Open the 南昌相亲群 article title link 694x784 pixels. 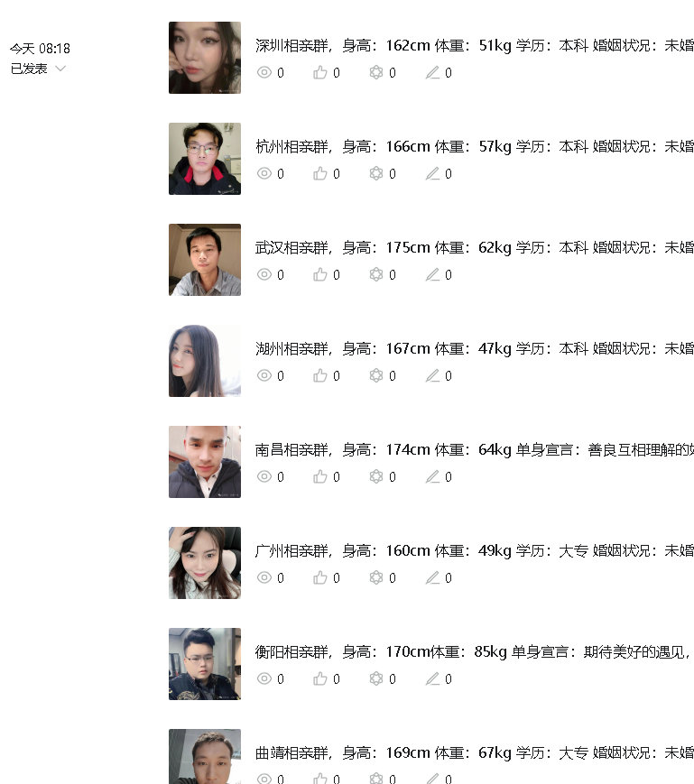click(x=475, y=449)
